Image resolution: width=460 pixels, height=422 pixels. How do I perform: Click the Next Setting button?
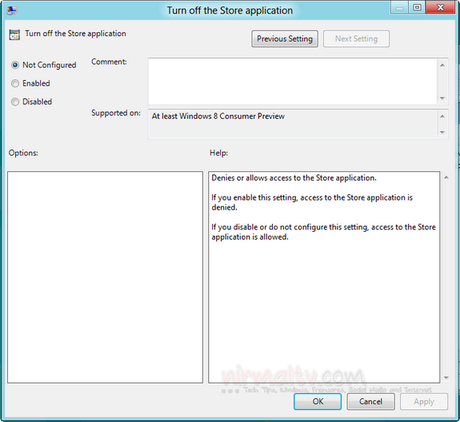356,39
